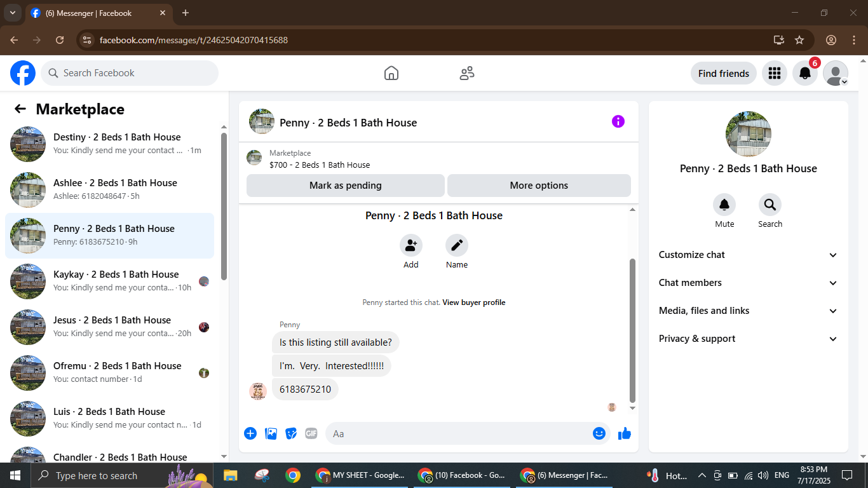Expand Privacy & support section
This screenshot has height=488, width=868.
[x=749, y=339]
